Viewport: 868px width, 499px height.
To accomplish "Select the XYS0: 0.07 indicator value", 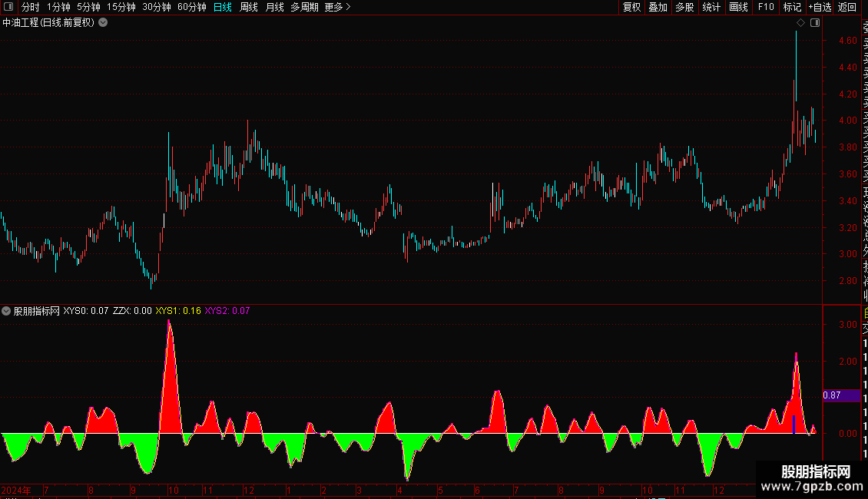I will [86, 311].
